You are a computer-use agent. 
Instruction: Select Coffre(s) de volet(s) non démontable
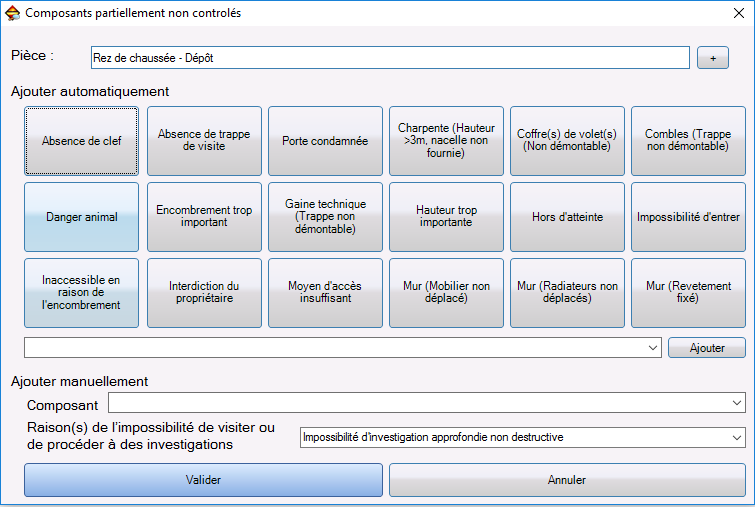point(567,141)
